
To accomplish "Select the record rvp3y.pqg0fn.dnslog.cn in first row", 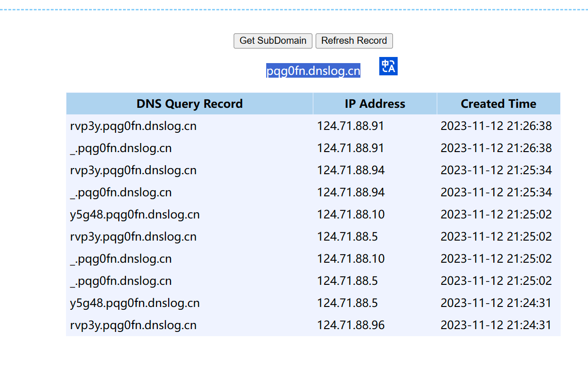I will pyautogui.click(x=133, y=126).
